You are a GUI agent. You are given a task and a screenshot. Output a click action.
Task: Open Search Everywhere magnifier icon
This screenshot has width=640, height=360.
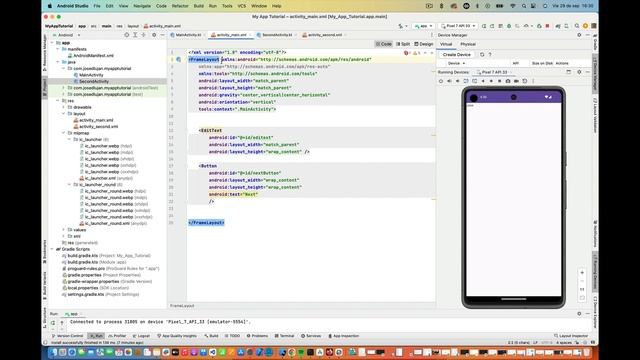[577, 26]
